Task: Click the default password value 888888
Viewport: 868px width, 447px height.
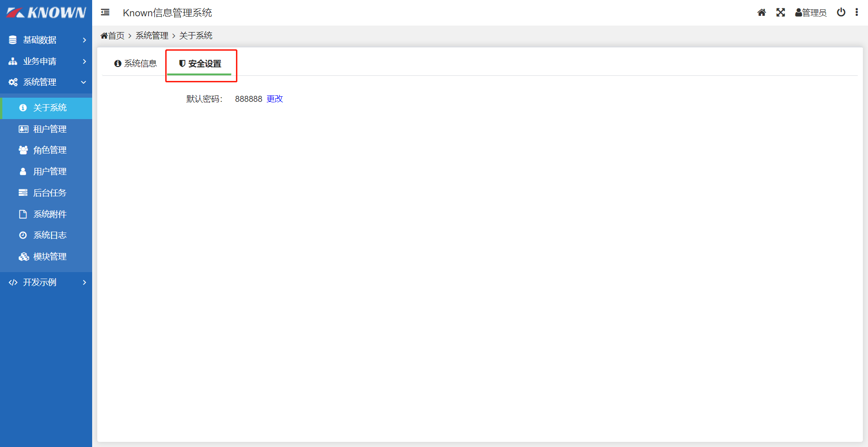Action: point(249,99)
